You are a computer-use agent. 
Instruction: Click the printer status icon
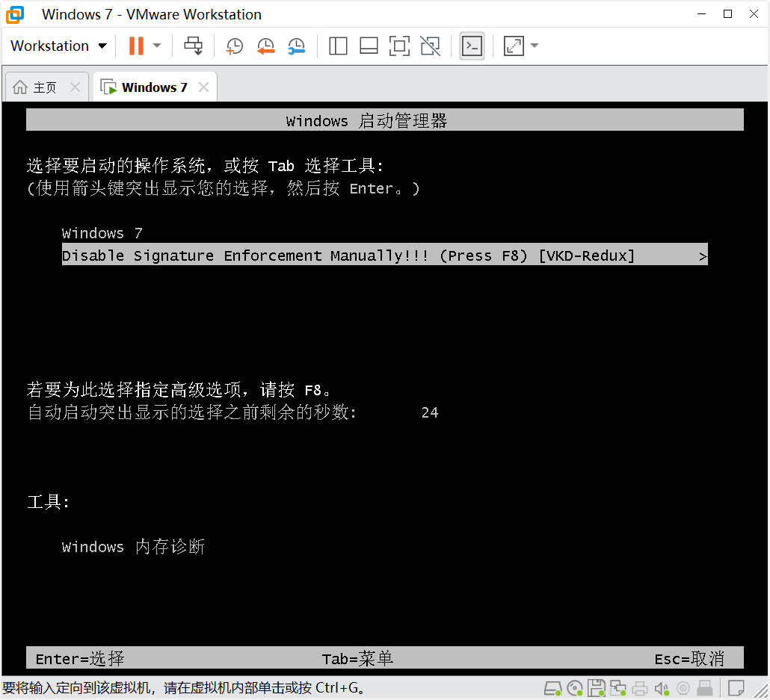[640, 688]
